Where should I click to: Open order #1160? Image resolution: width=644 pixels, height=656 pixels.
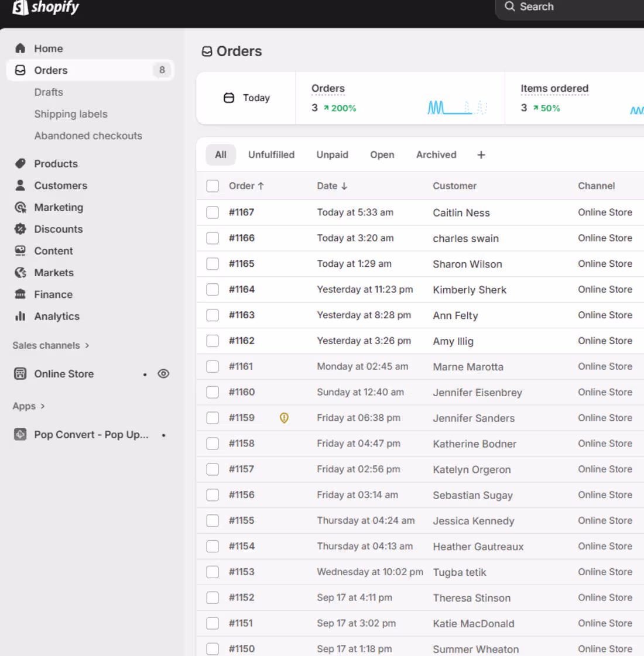(x=241, y=392)
